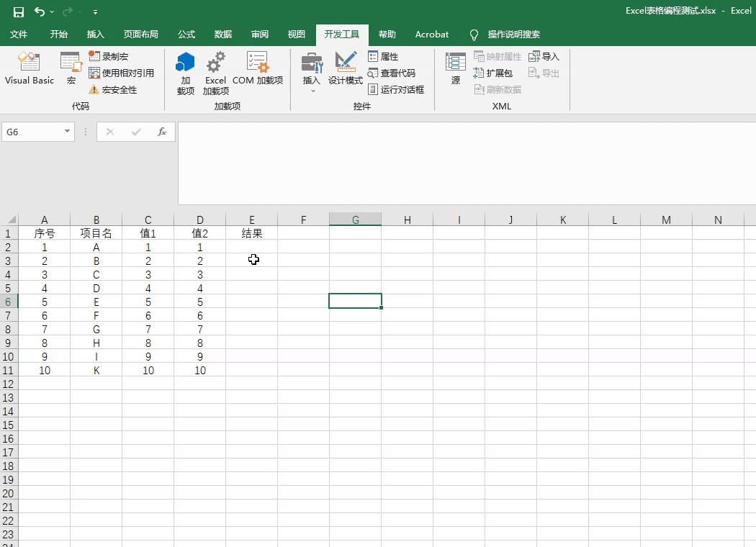The height and width of the screenshot is (547, 756).
Task: Open 宏安全性 macro security settings
Action: [113, 90]
